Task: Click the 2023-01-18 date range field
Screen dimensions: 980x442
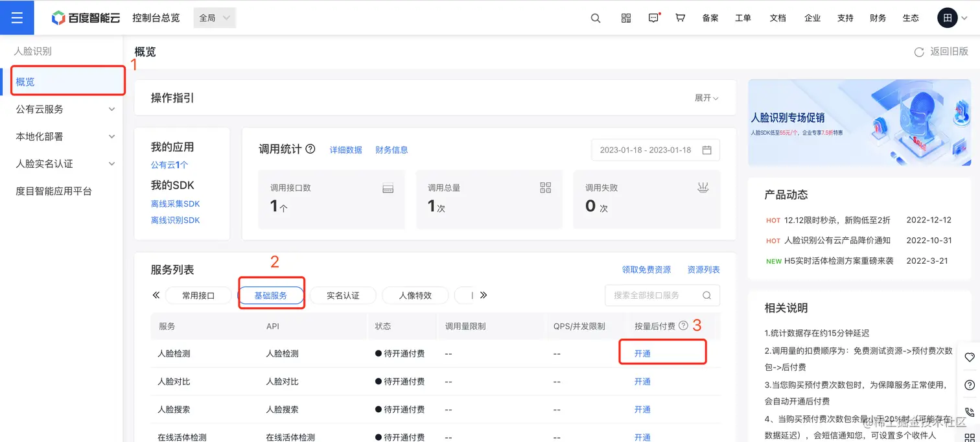Action: (655, 150)
